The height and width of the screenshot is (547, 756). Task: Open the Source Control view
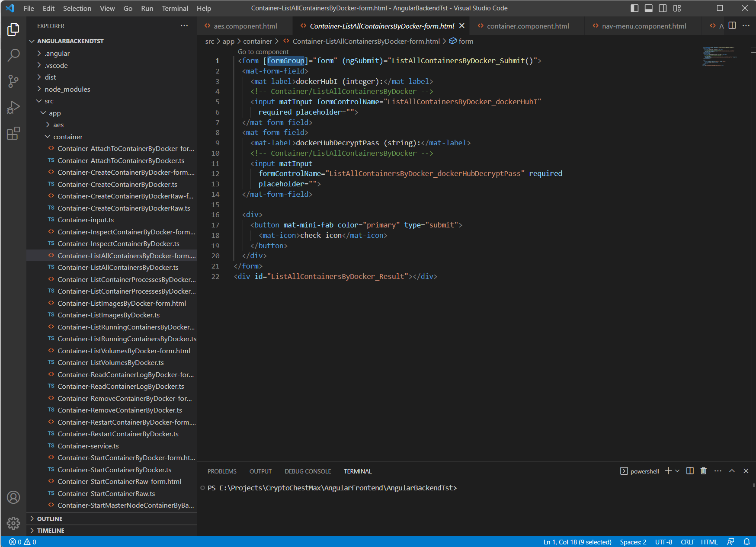[13, 81]
